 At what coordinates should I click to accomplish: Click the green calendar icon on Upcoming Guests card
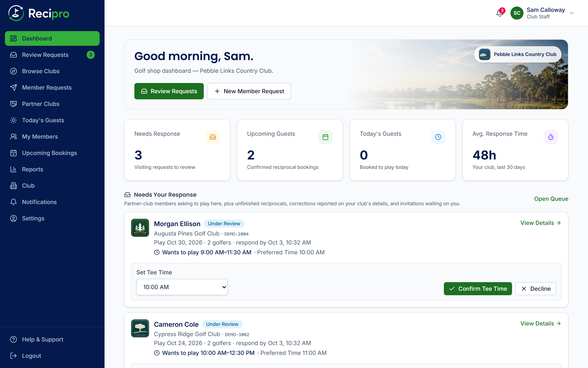point(325,137)
